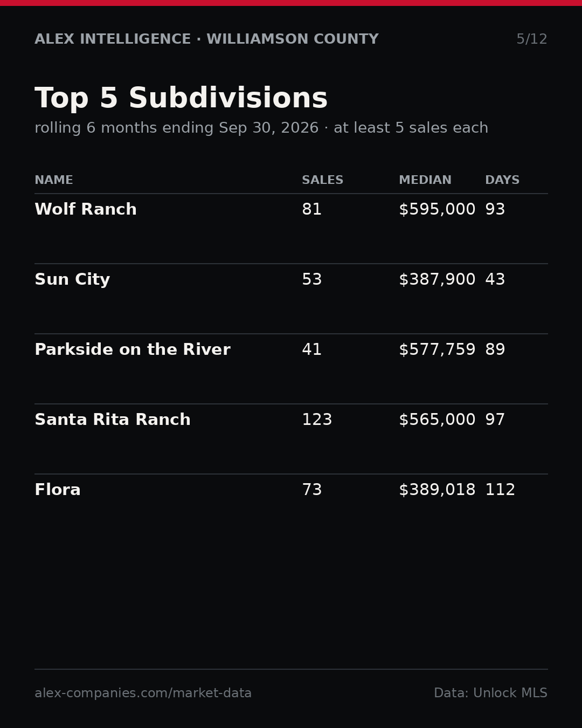Viewport: 582px width, 728px height.
Task: Click the NAME column header
Action: click(x=54, y=180)
